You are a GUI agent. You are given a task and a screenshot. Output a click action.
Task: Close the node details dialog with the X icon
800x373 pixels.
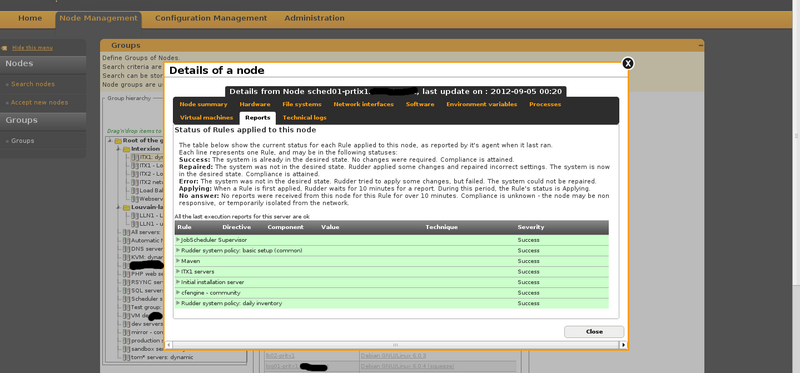(x=628, y=63)
